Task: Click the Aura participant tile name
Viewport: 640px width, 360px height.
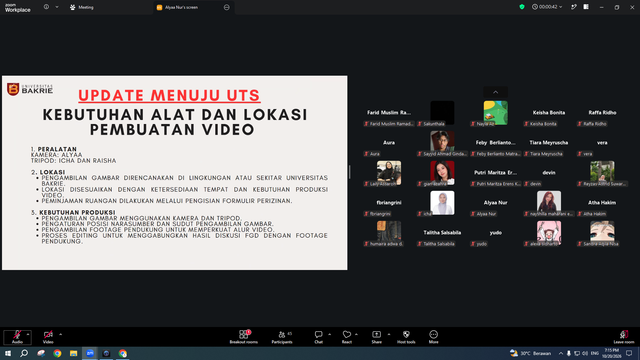Action: click(x=389, y=142)
